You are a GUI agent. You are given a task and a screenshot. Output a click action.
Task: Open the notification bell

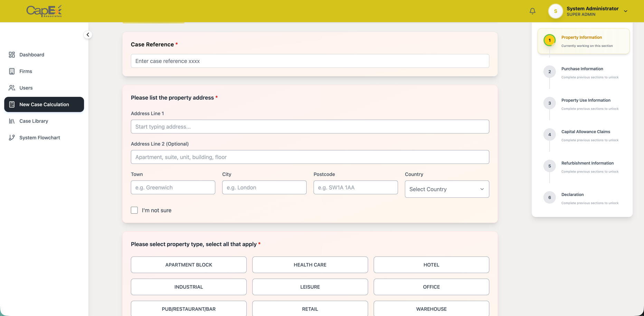(x=532, y=11)
